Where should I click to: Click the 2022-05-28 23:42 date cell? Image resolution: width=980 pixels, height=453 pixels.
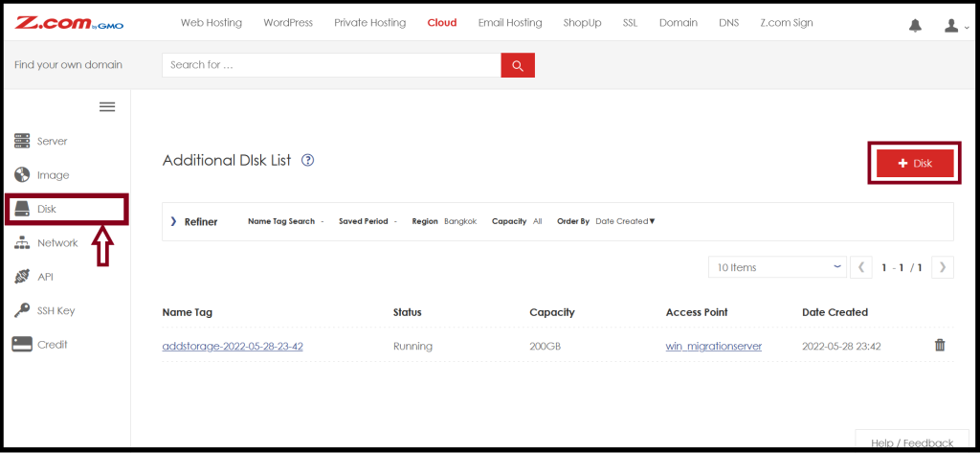(841, 346)
